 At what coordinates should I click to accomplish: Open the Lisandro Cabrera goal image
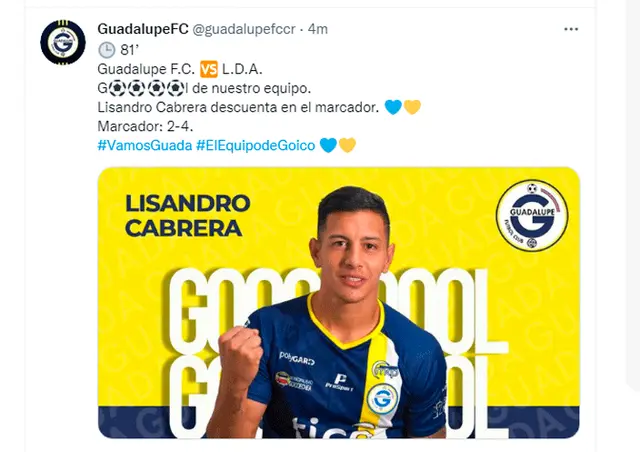pyautogui.click(x=338, y=303)
